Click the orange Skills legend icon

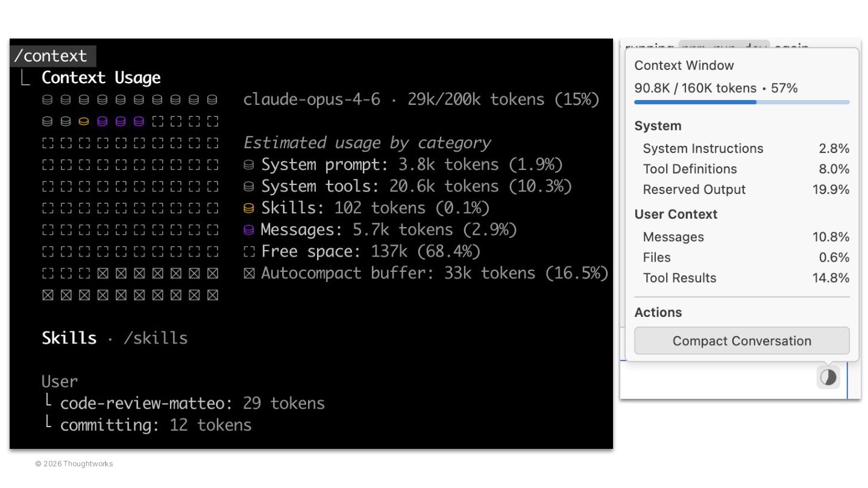pos(248,208)
